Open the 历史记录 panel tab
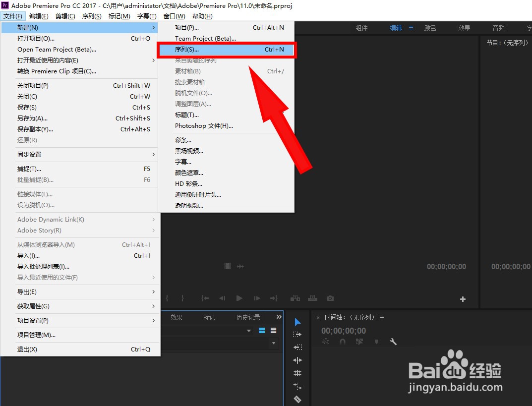Image resolution: width=532 pixels, height=406 pixels. [248, 317]
